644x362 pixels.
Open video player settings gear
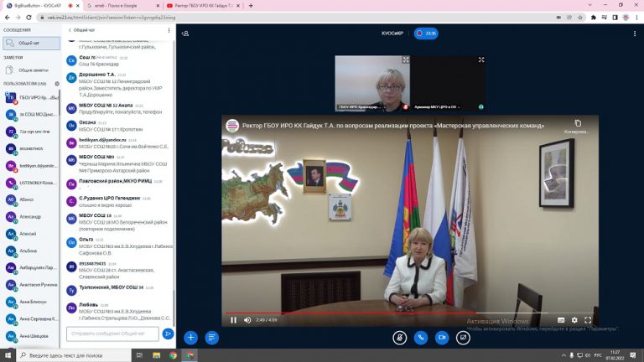pyautogui.click(x=574, y=320)
